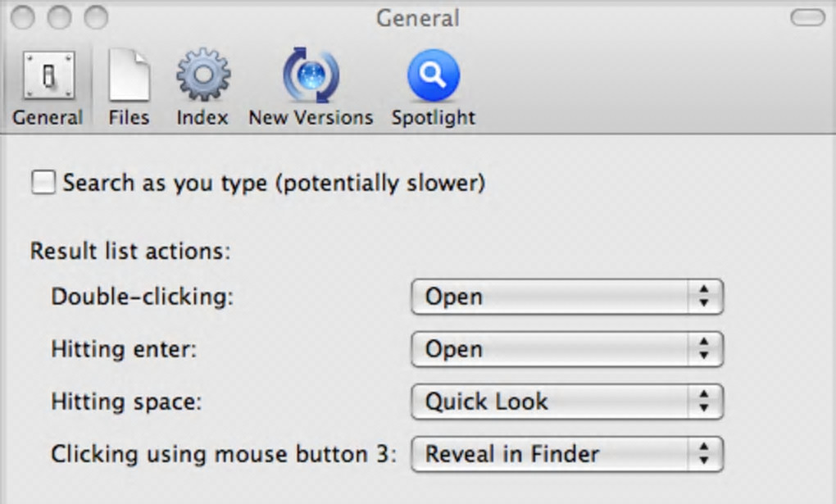The image size is (836, 504).
Task: Click the red close window button
Action: [x=21, y=17]
